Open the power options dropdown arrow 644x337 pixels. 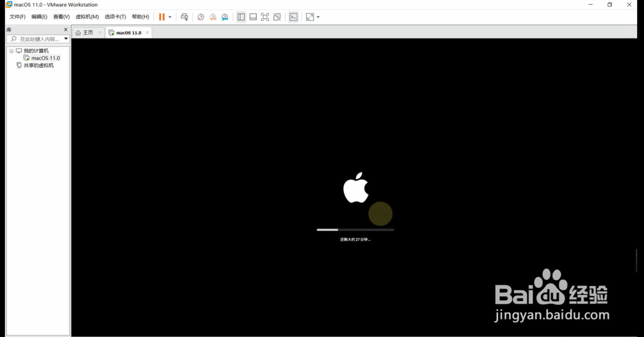[170, 17]
